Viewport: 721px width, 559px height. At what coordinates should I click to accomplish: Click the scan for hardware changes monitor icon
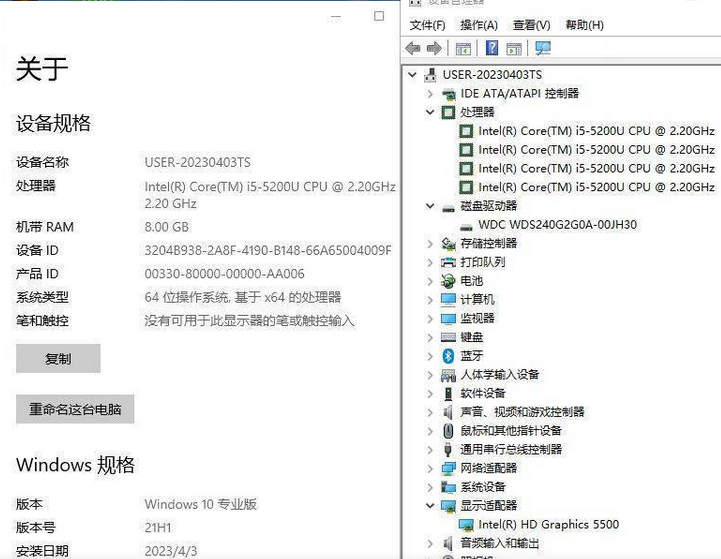pos(543,48)
